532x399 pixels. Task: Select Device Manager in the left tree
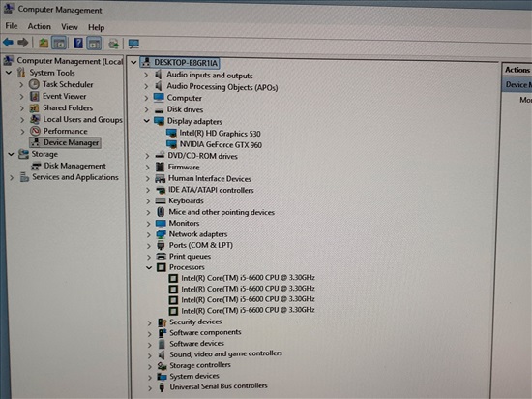[x=65, y=142]
